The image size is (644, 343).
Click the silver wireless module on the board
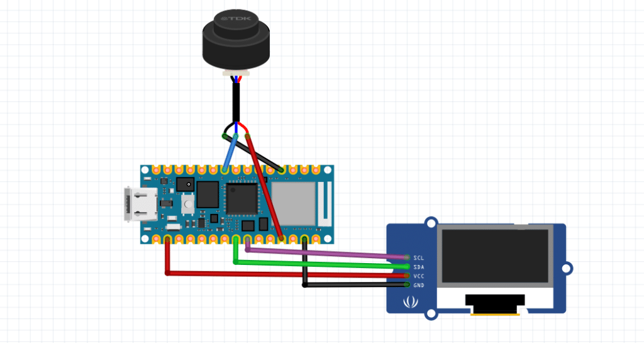[x=293, y=204]
